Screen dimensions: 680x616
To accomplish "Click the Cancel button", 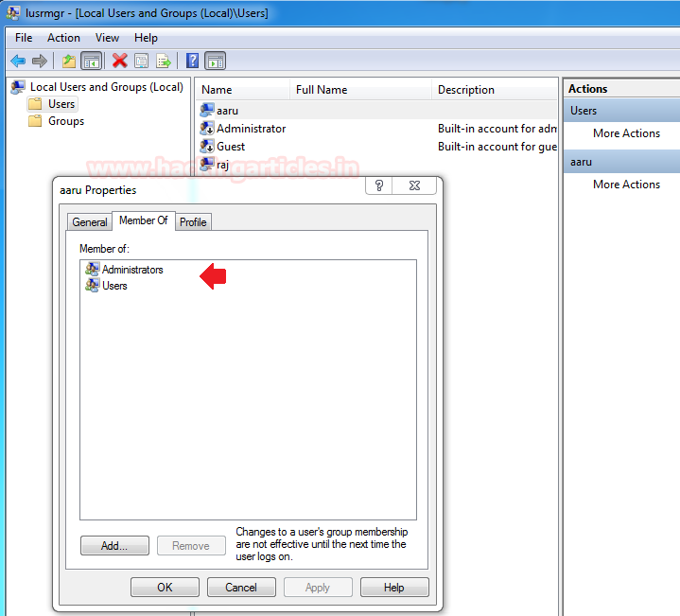I will click(x=241, y=587).
